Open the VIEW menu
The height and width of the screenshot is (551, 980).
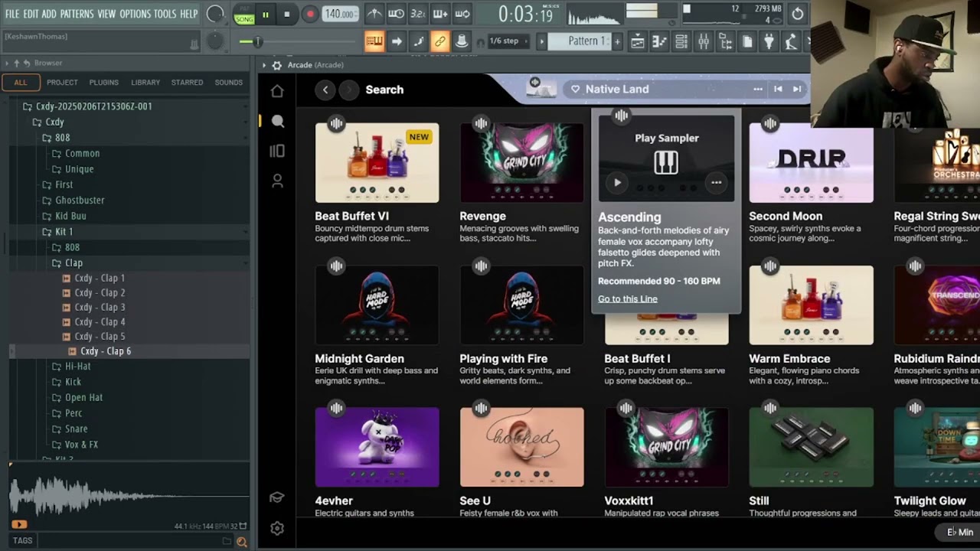[106, 14]
